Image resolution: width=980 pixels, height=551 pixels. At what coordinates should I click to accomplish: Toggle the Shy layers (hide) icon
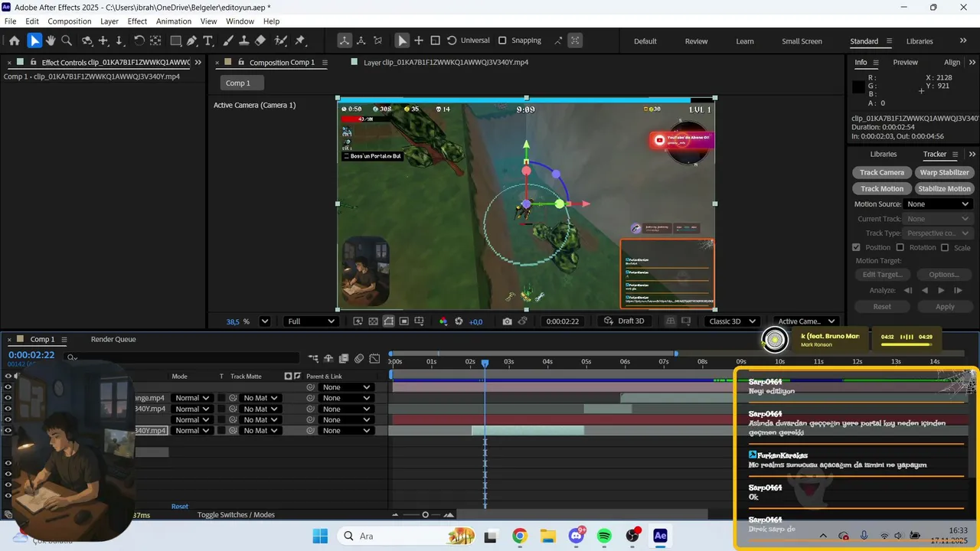328,358
